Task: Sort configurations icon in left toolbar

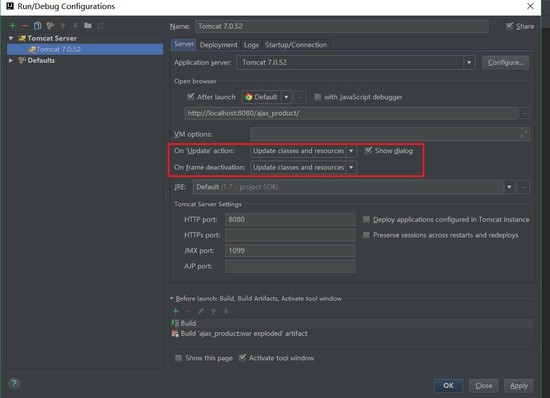Action: tap(100, 26)
